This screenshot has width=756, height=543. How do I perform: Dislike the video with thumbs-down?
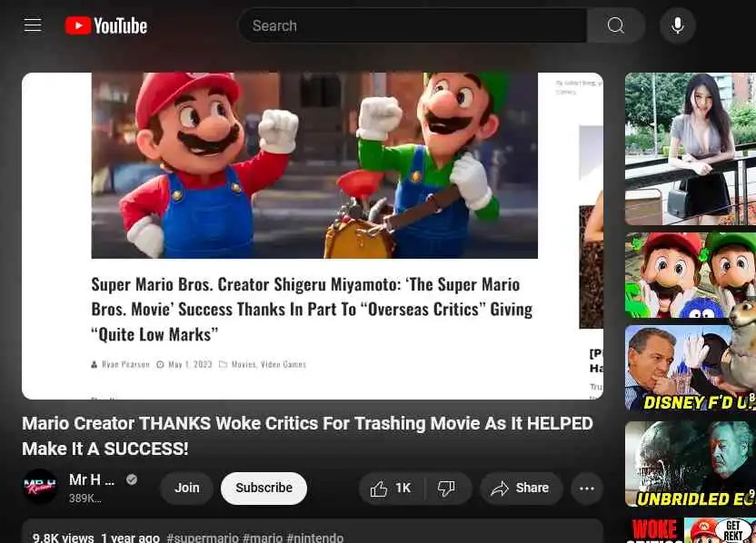click(447, 489)
